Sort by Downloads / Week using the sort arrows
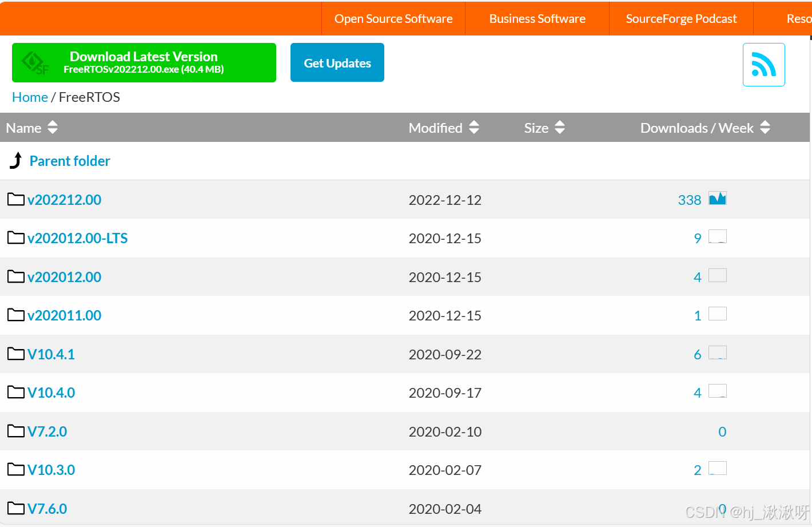Image resolution: width=812 pixels, height=527 pixels. click(x=765, y=127)
